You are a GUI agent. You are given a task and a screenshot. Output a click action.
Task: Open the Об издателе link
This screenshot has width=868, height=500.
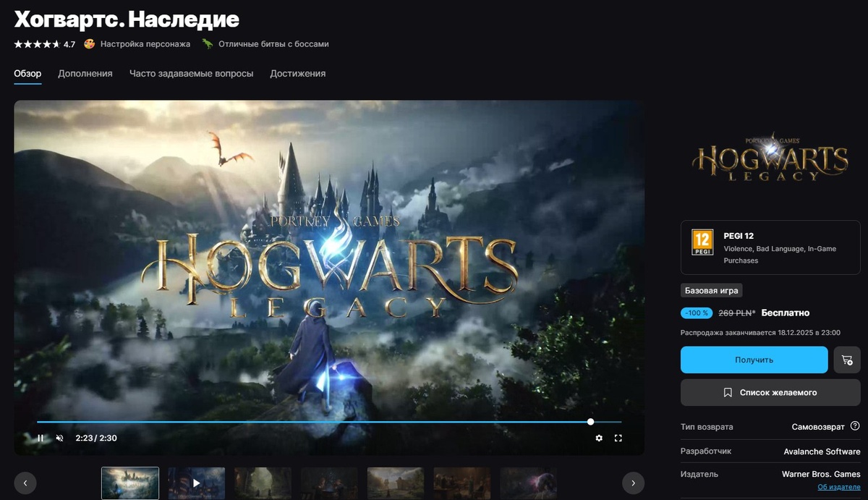[x=839, y=487]
